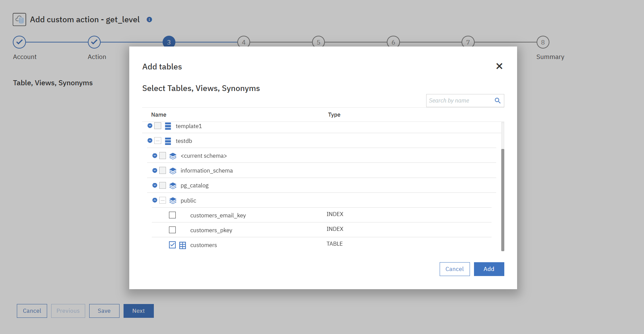This screenshot has width=644, height=334.
Task: Expand the <current schema> node
Action: [x=155, y=155]
